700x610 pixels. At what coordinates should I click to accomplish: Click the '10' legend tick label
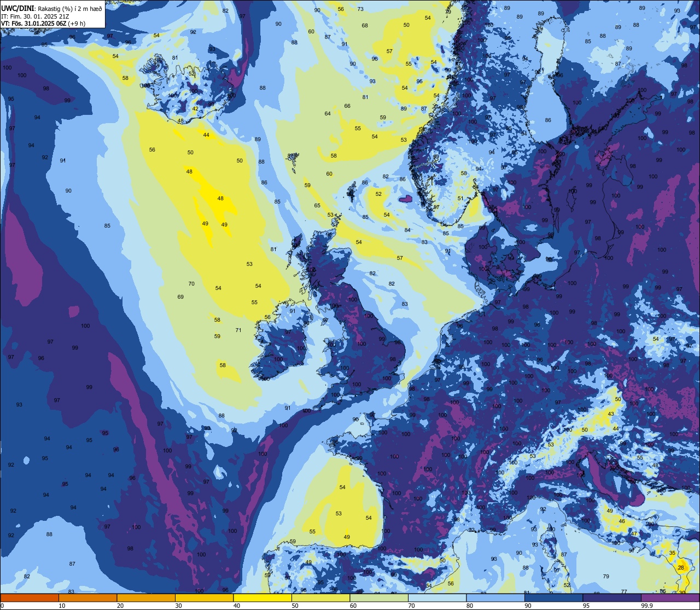point(62,606)
